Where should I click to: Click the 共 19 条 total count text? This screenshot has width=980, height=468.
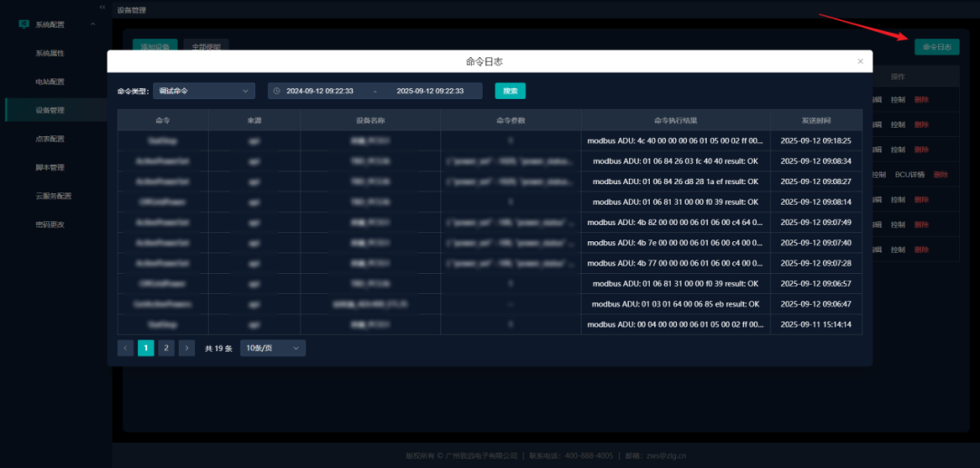click(x=218, y=348)
